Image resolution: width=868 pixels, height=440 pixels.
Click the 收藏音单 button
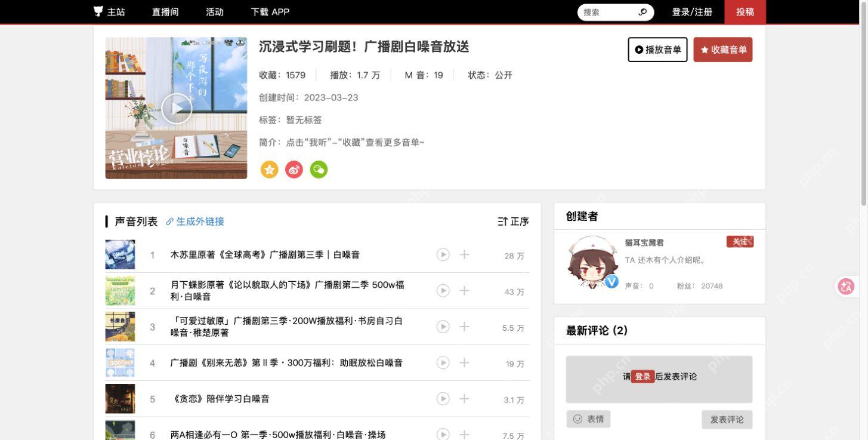pos(723,50)
